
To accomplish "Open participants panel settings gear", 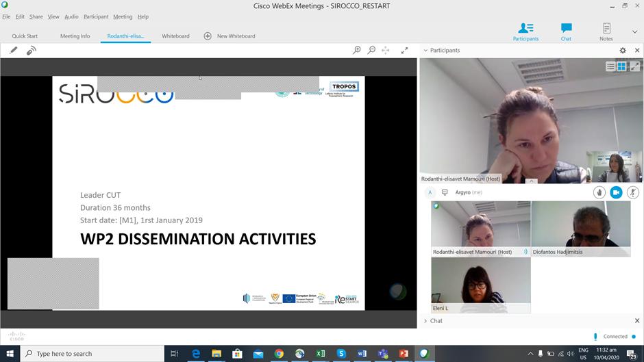I will pyautogui.click(x=623, y=51).
